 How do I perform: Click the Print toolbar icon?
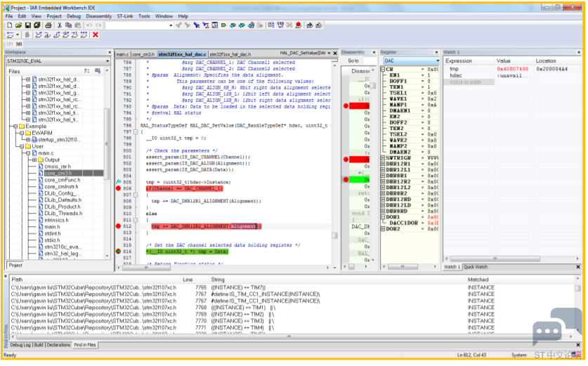pyautogui.click(x=48, y=25)
